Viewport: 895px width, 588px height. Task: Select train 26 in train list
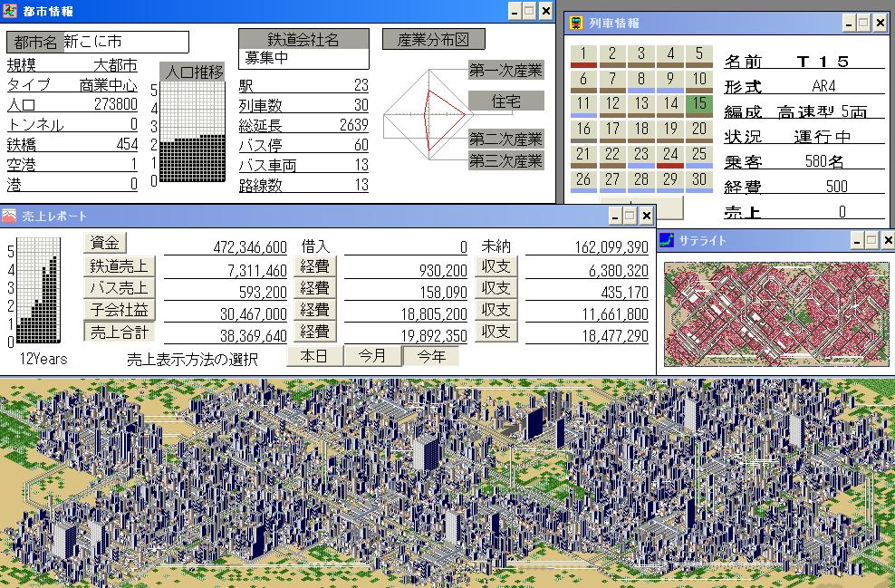tap(583, 182)
